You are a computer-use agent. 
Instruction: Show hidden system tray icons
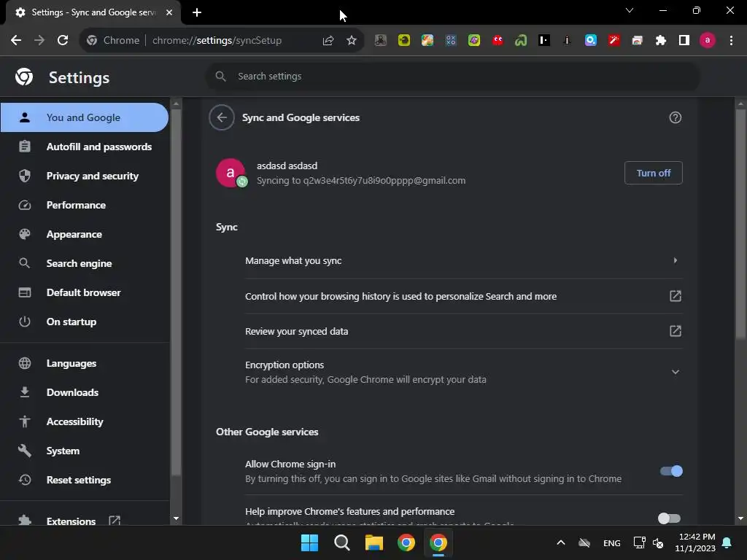point(561,542)
